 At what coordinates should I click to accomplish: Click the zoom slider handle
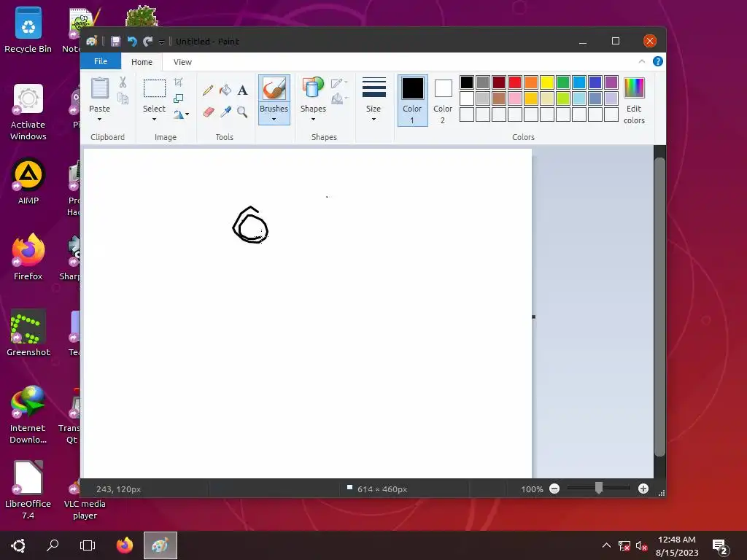point(599,488)
